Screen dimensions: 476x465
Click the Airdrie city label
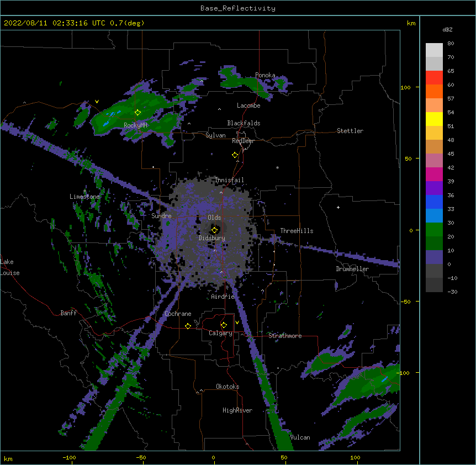click(x=223, y=297)
